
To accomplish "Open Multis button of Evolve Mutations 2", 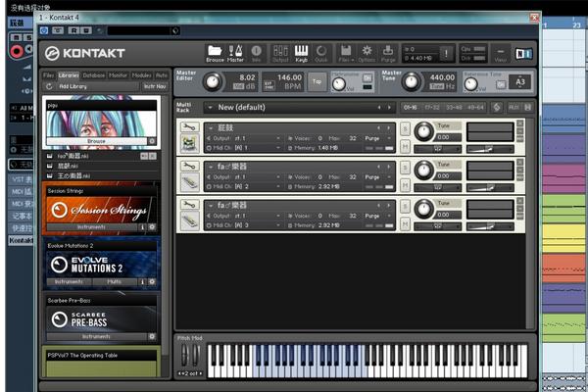I will (115, 281).
